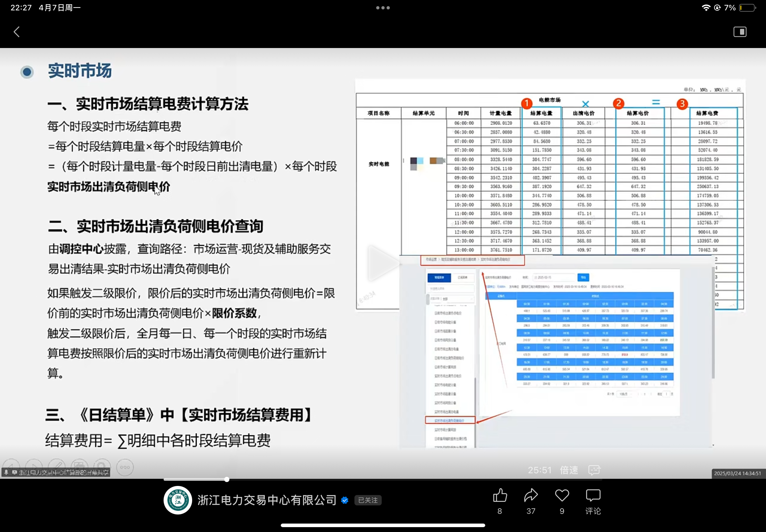Tap the home indicator bar at bottom

(x=383, y=525)
